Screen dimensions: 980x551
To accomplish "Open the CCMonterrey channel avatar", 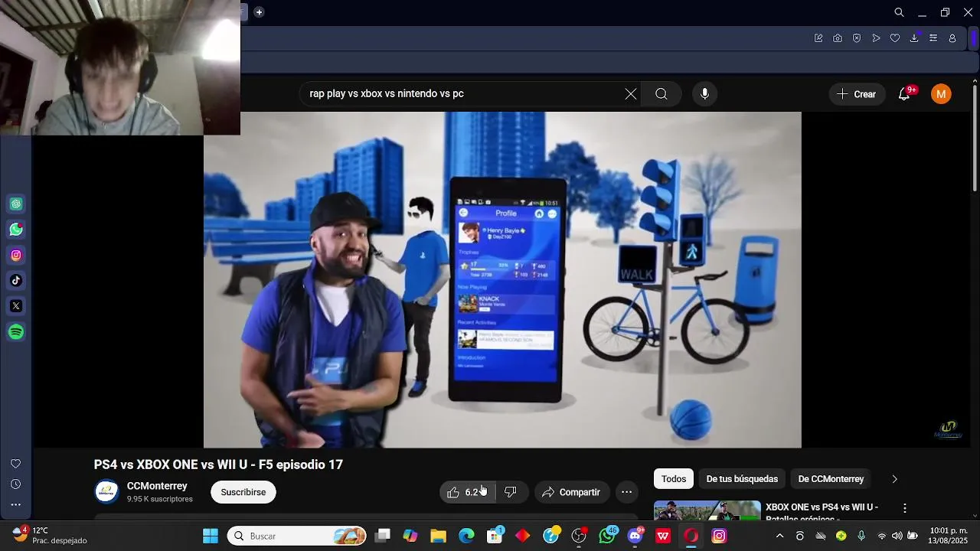I will 106,492.
